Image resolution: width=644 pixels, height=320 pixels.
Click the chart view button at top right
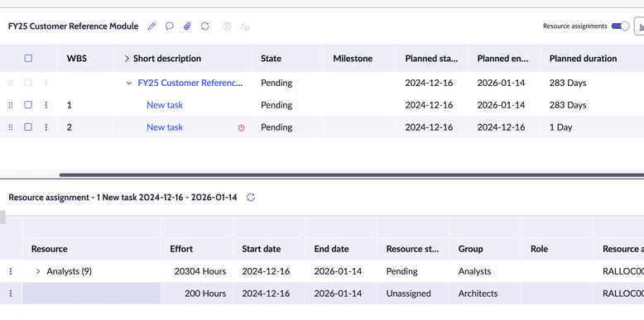(640, 26)
